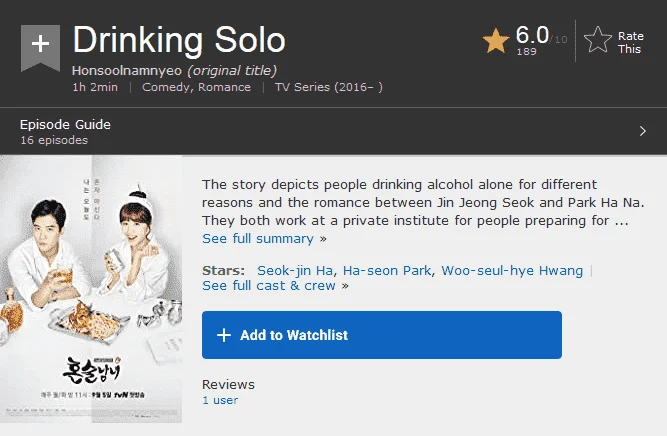Click the Romance genre link
Viewport: 667px width, 436px height.
click(x=224, y=87)
